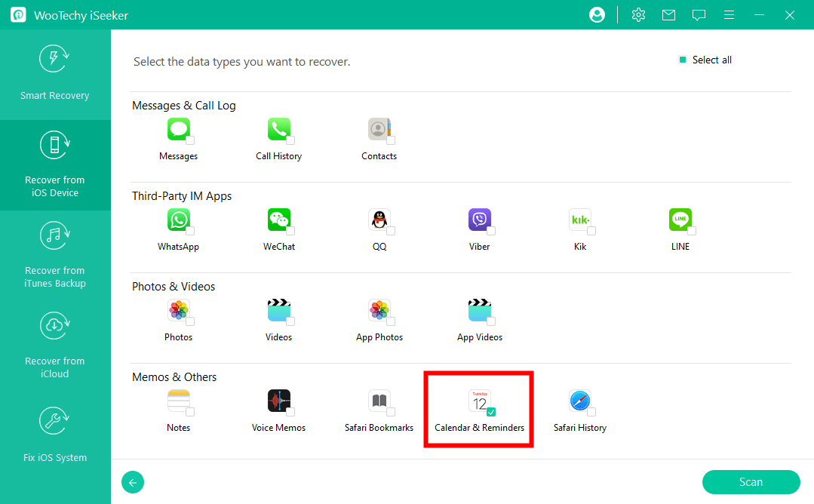814x504 pixels.
Task: Open the account profile icon
Action: pyautogui.click(x=597, y=15)
